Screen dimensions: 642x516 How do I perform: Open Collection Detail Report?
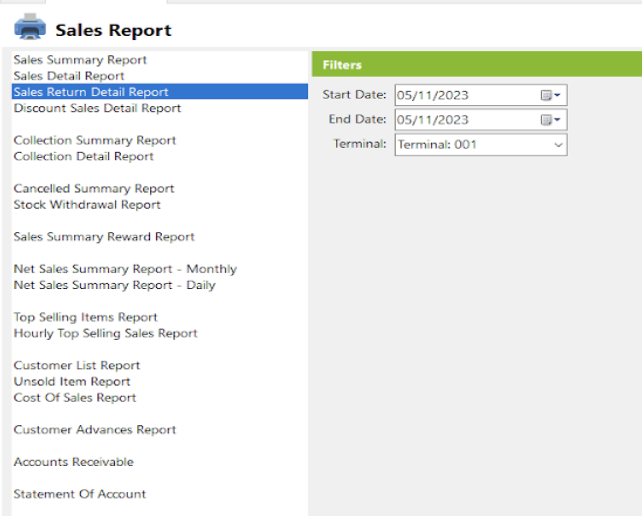(84, 156)
